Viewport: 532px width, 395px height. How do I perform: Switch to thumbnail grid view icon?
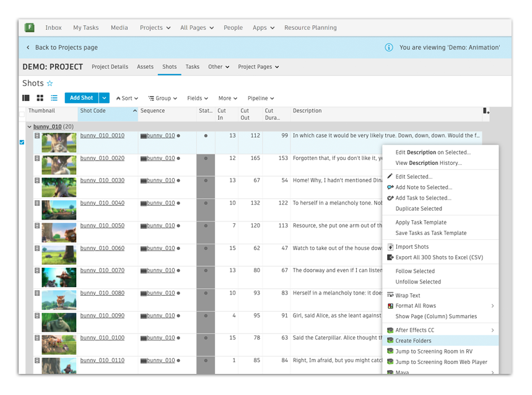(40, 98)
